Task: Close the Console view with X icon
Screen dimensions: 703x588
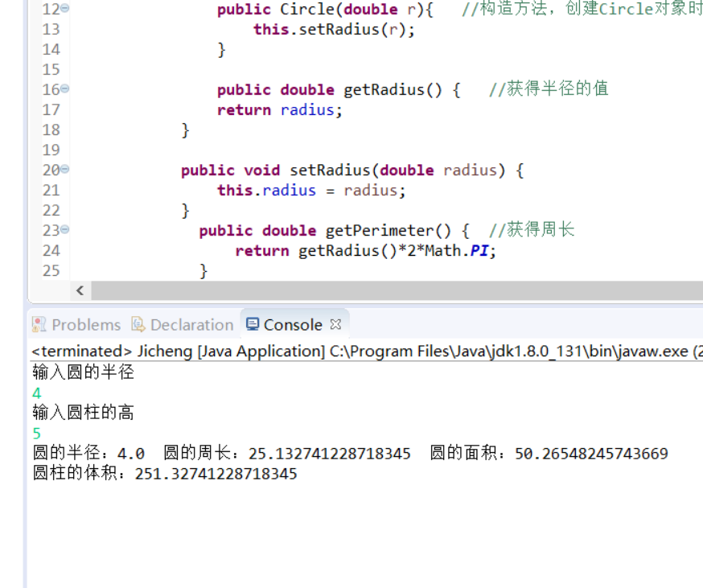Action: tap(335, 324)
